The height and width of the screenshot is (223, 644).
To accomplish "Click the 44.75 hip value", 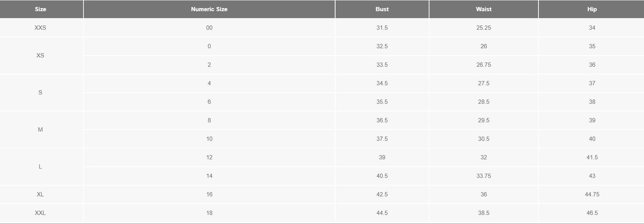I will (592, 195).
